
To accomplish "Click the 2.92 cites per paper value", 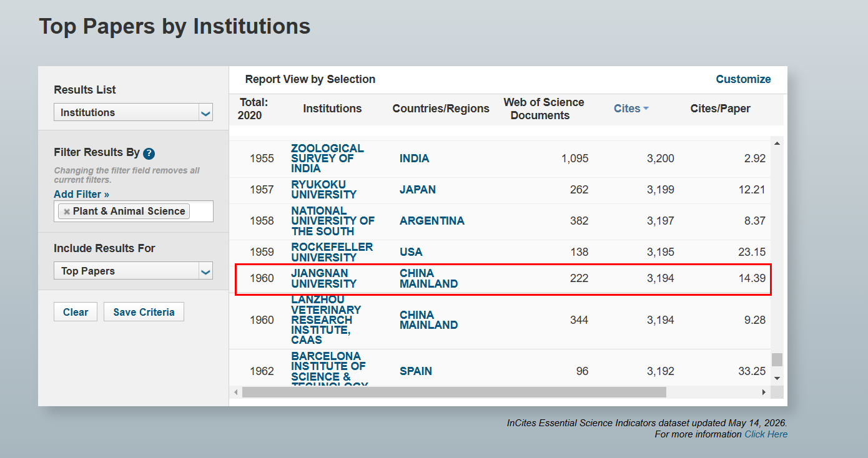I will [x=755, y=158].
